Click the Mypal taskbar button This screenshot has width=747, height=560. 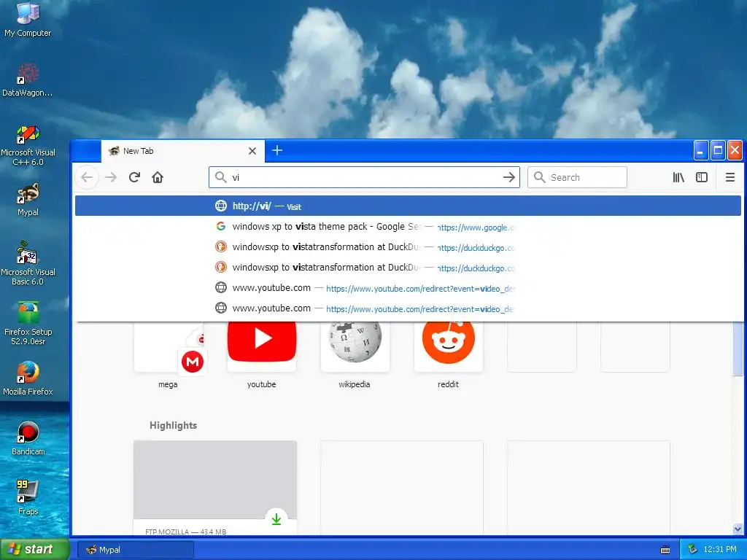coord(135,550)
